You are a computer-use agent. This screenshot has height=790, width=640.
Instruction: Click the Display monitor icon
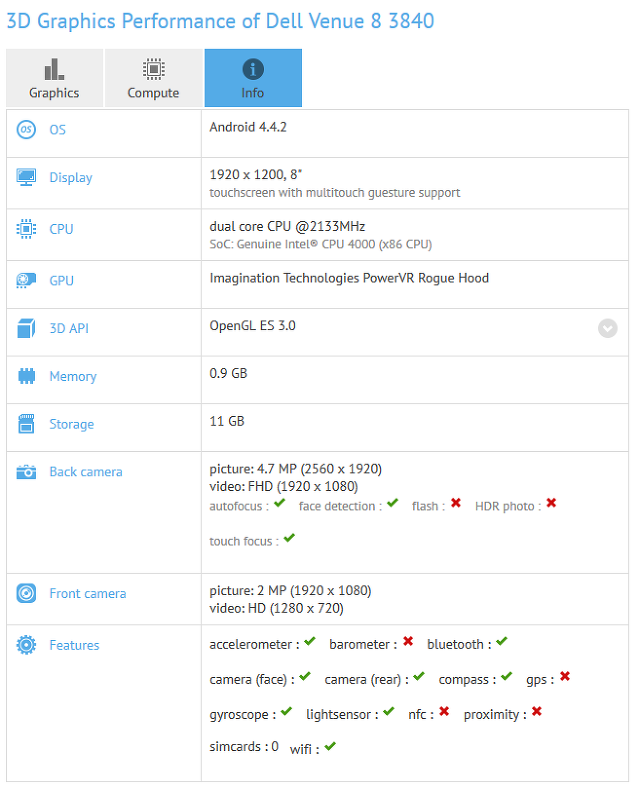tap(26, 177)
